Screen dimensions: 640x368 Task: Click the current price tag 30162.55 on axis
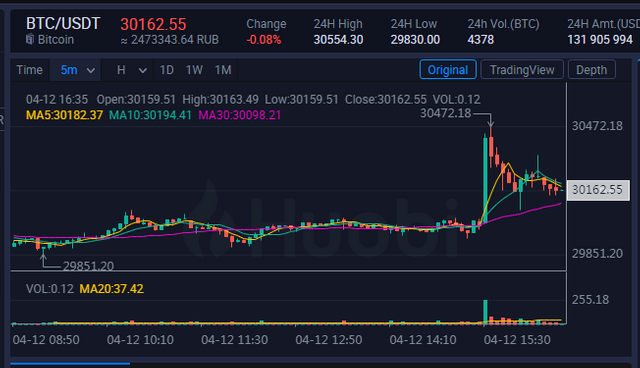coord(598,190)
